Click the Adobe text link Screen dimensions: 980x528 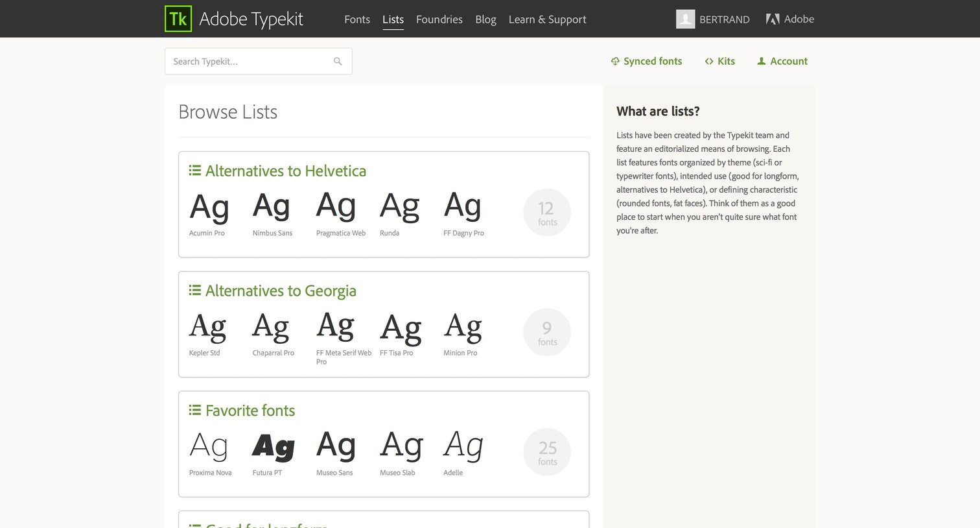click(799, 19)
